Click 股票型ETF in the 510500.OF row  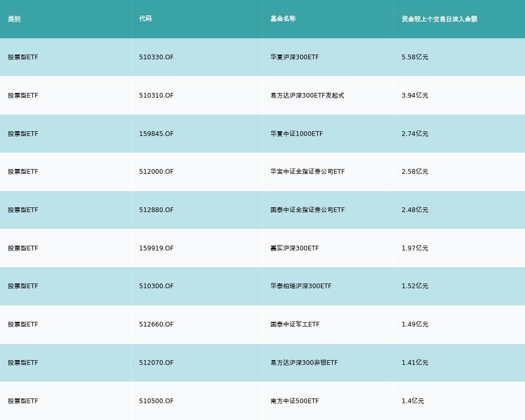23,401
